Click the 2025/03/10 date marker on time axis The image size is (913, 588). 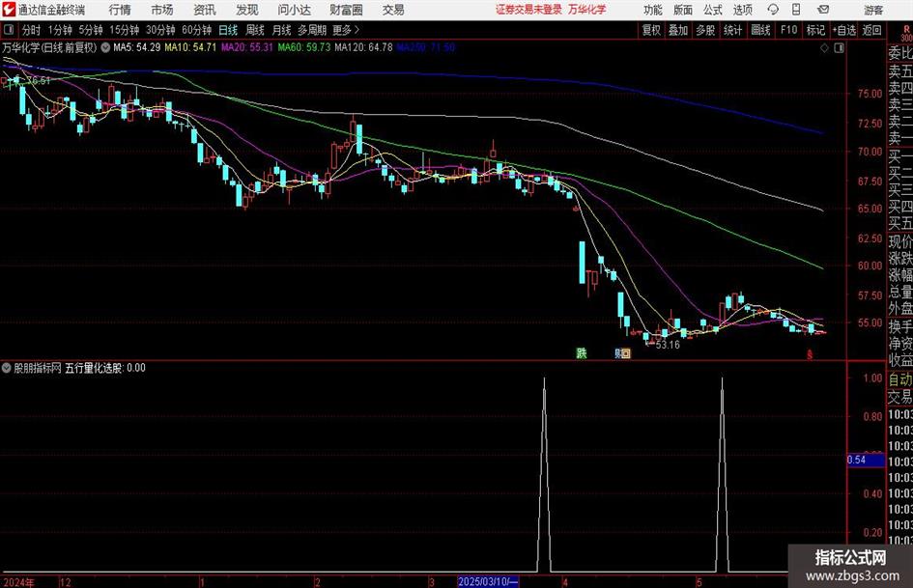(x=487, y=581)
